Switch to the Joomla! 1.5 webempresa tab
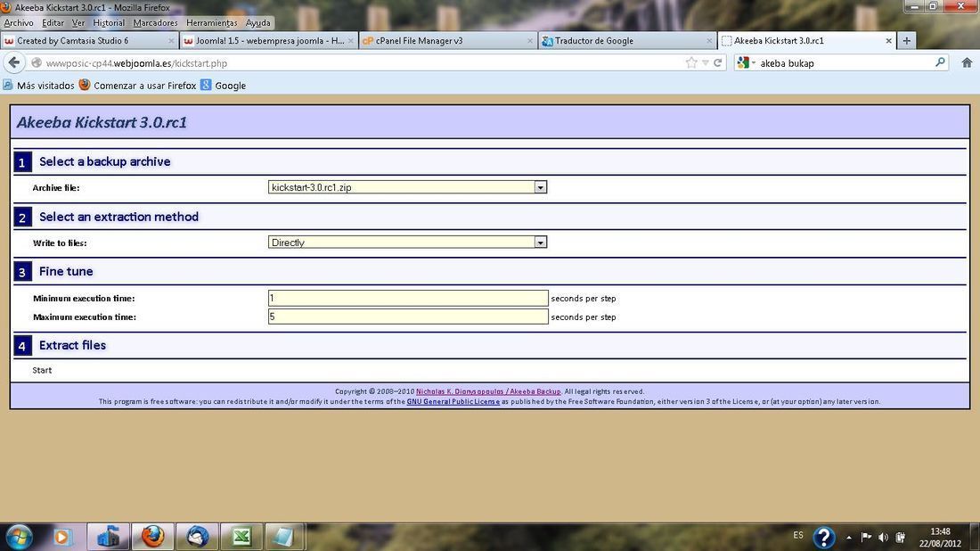 pyautogui.click(x=269, y=41)
